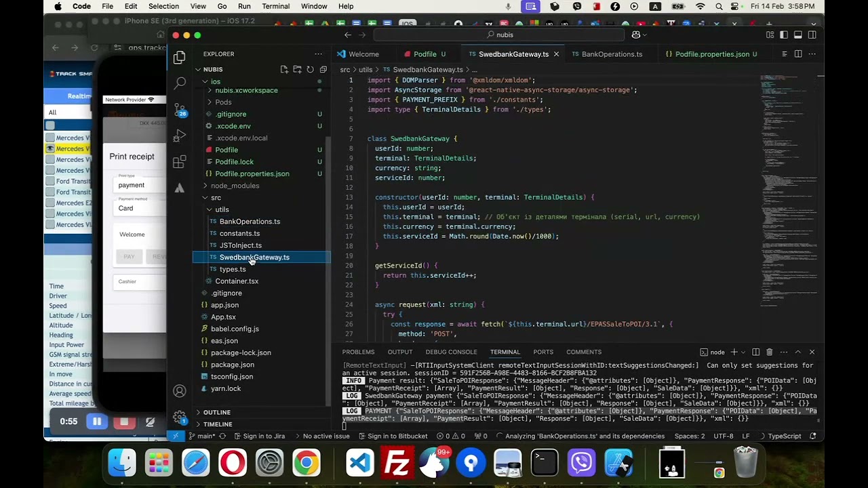
Task: Open the Selection menu in menu bar
Action: click(x=163, y=7)
